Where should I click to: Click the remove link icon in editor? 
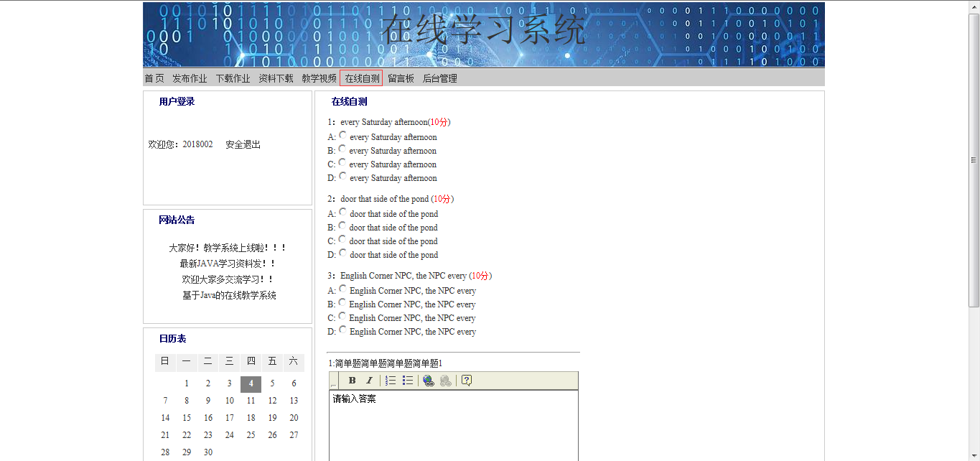pyautogui.click(x=446, y=381)
